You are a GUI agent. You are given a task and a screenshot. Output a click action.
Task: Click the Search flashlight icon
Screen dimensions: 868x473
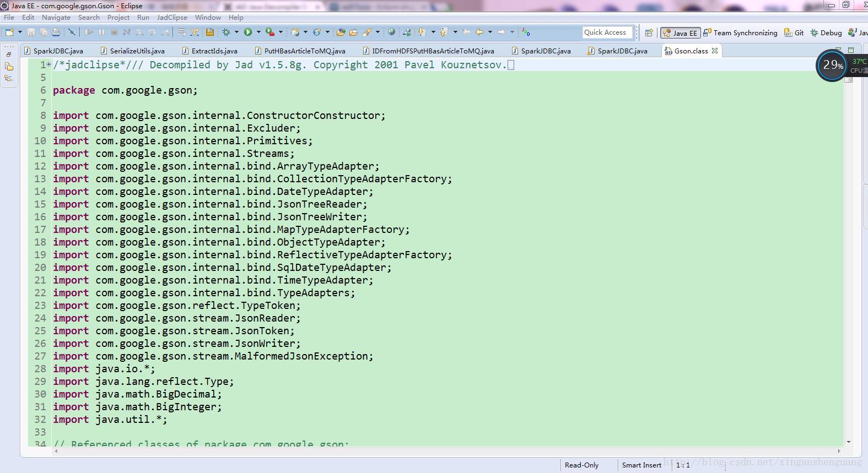pyautogui.click(x=367, y=32)
